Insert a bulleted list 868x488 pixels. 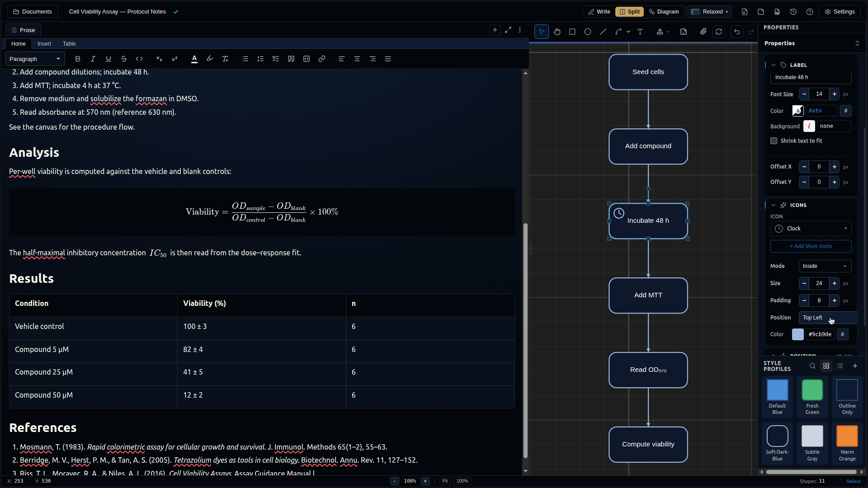(245, 59)
